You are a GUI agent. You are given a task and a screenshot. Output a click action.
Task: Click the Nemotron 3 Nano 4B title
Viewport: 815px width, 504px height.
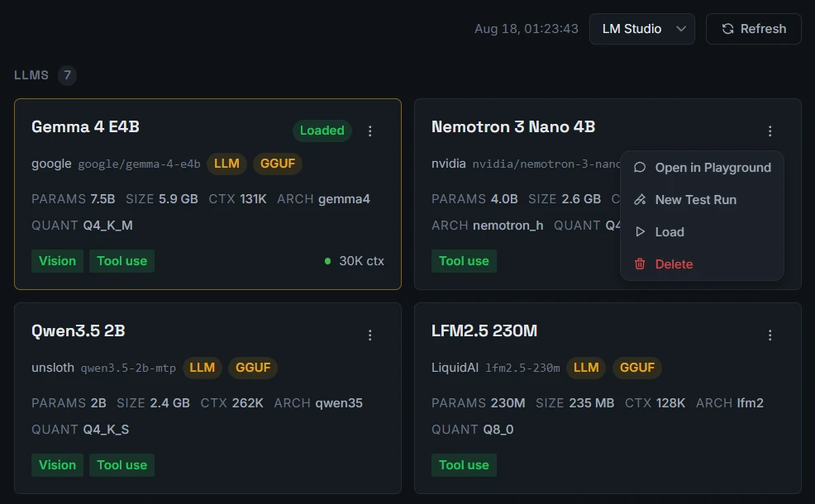click(x=513, y=126)
